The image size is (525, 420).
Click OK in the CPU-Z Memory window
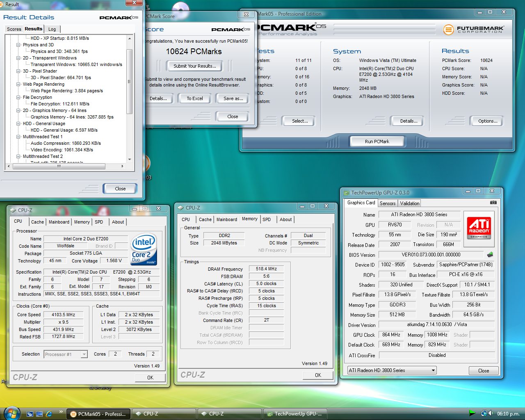(318, 375)
